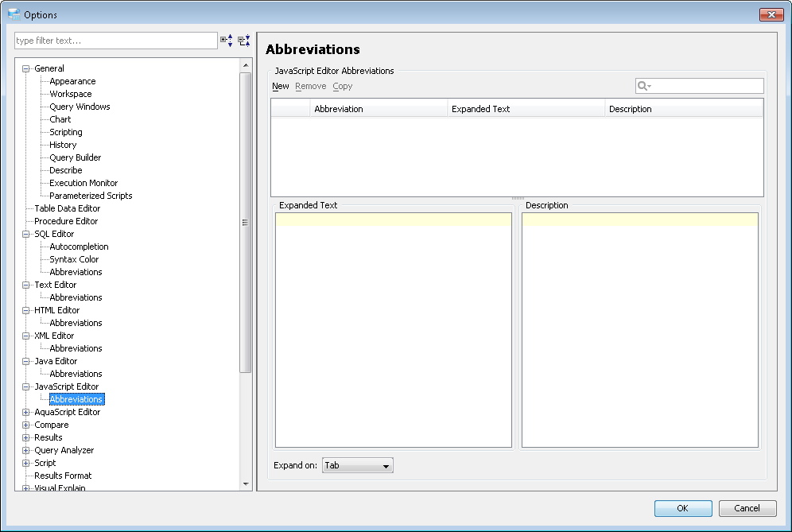792x532 pixels.
Task: Sort by the Abbreviation column header
Action: click(379, 109)
